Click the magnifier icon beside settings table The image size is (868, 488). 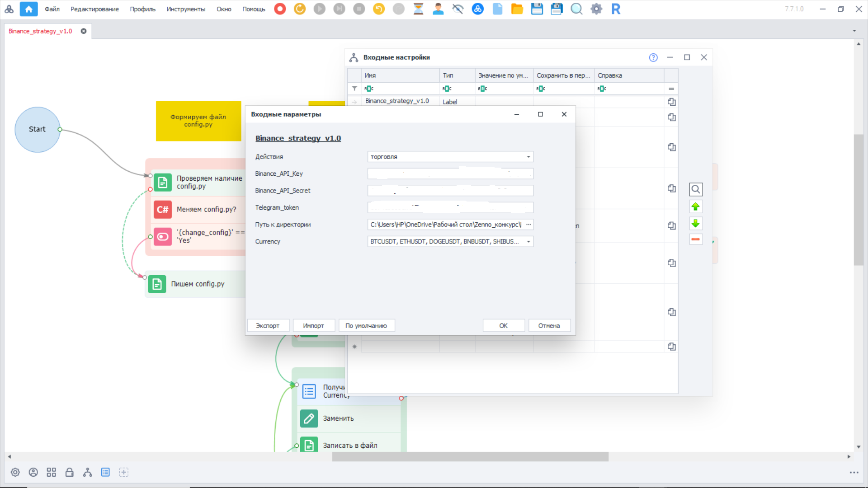pyautogui.click(x=695, y=189)
